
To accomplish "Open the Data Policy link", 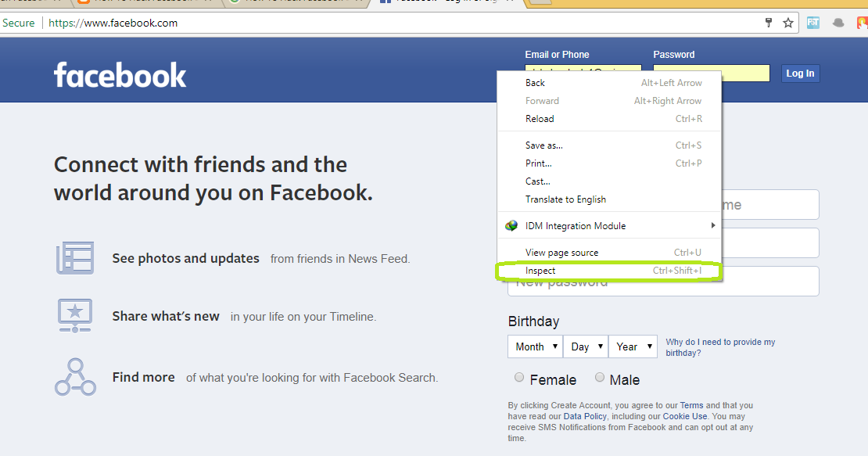I will pyautogui.click(x=585, y=416).
